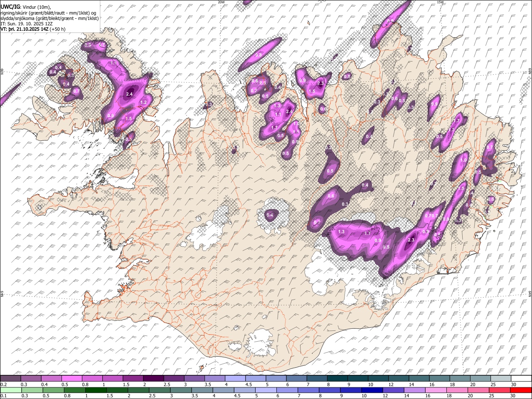Click the "25" label on the bottom legend row
532x399 pixels.
(493, 396)
